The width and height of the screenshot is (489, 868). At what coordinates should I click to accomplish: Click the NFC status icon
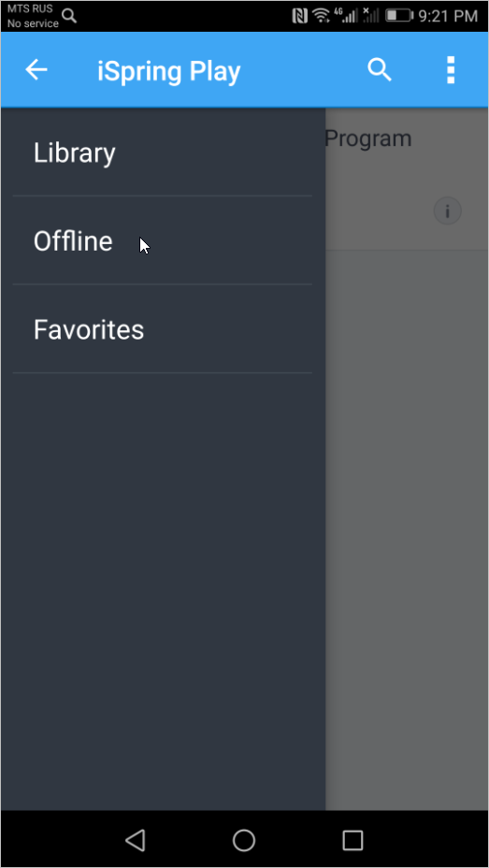299,16
